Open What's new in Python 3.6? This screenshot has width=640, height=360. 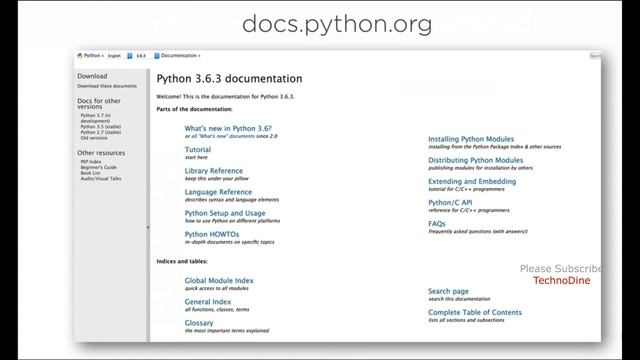[x=228, y=128]
